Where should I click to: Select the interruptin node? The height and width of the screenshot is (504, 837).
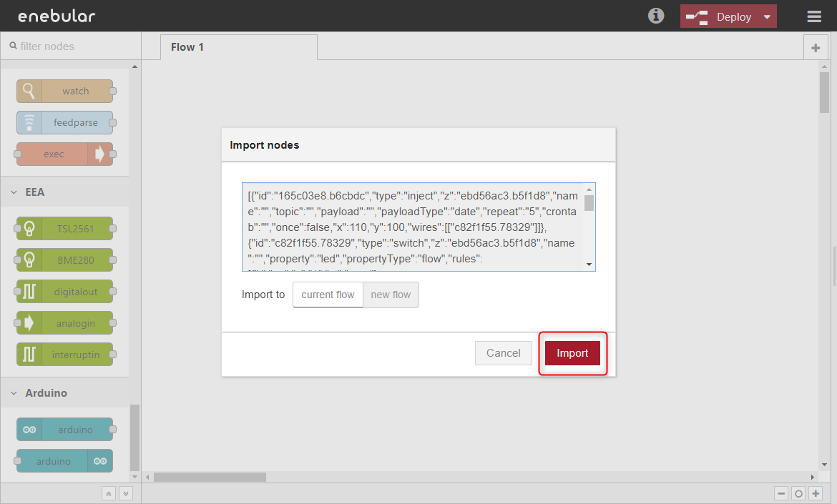point(65,355)
